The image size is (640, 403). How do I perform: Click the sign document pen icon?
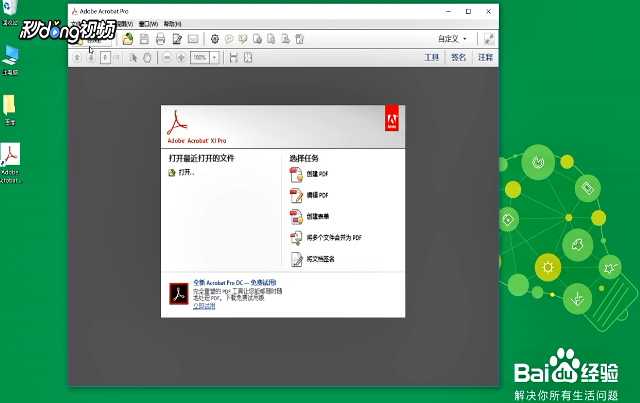coord(296,259)
